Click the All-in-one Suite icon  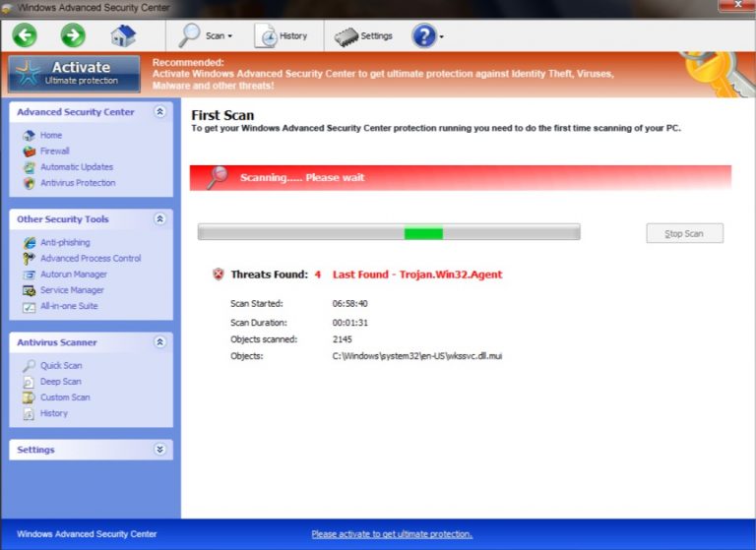pyautogui.click(x=29, y=307)
